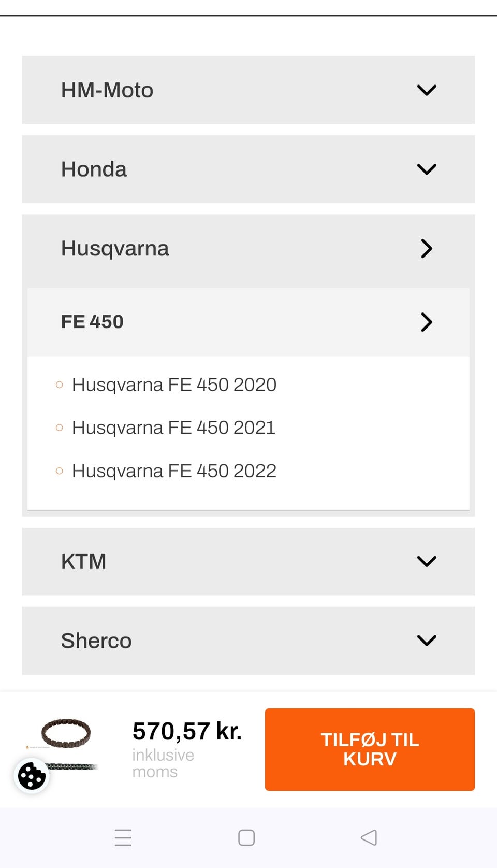Select the Honda brand label

[94, 169]
